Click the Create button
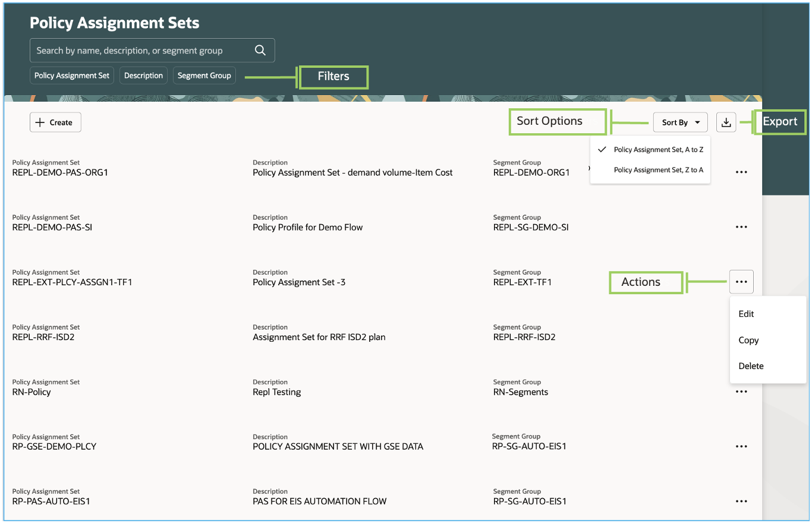 click(55, 122)
